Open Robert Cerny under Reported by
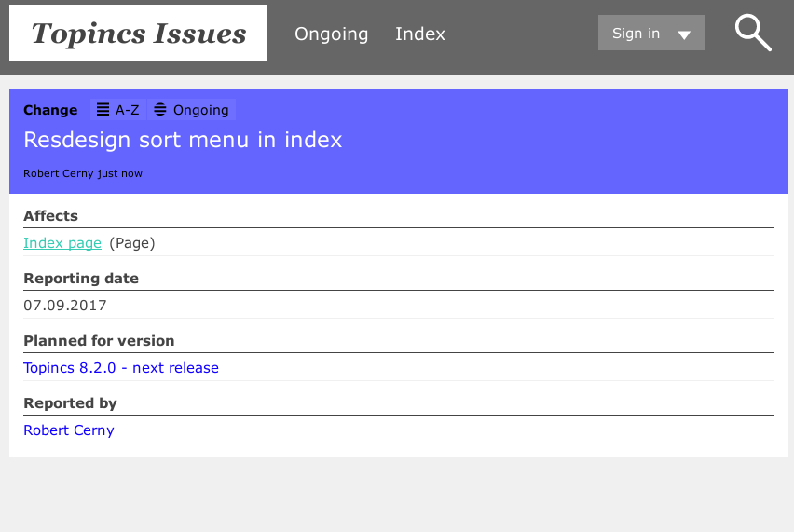 (69, 430)
